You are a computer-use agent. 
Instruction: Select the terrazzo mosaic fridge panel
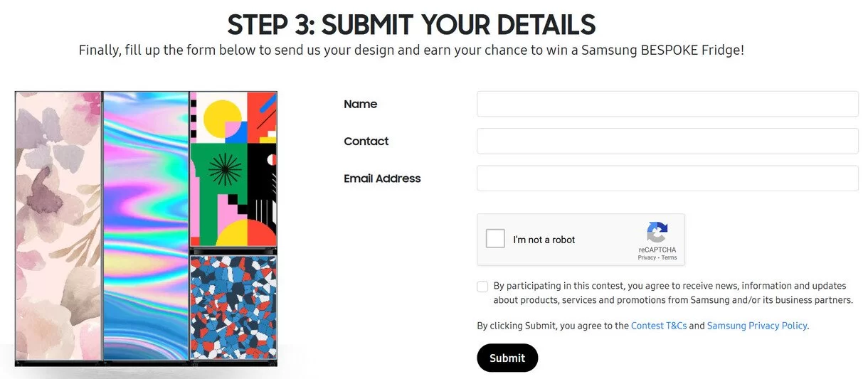click(233, 308)
